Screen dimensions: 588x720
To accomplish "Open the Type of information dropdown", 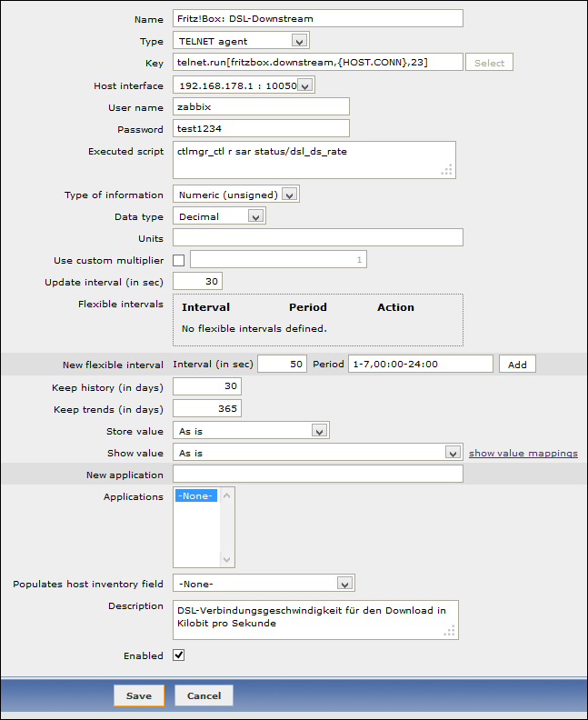I will tap(235, 195).
